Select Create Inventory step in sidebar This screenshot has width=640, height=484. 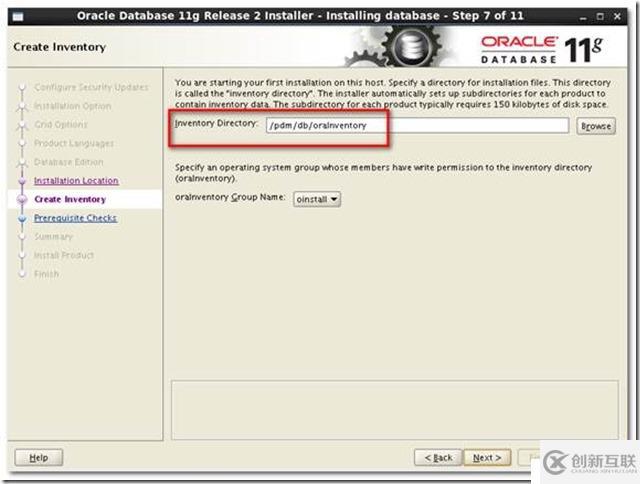[70, 199]
